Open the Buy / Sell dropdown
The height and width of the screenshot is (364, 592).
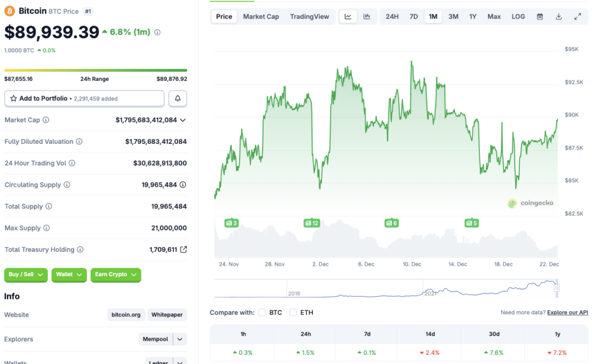tap(25, 275)
